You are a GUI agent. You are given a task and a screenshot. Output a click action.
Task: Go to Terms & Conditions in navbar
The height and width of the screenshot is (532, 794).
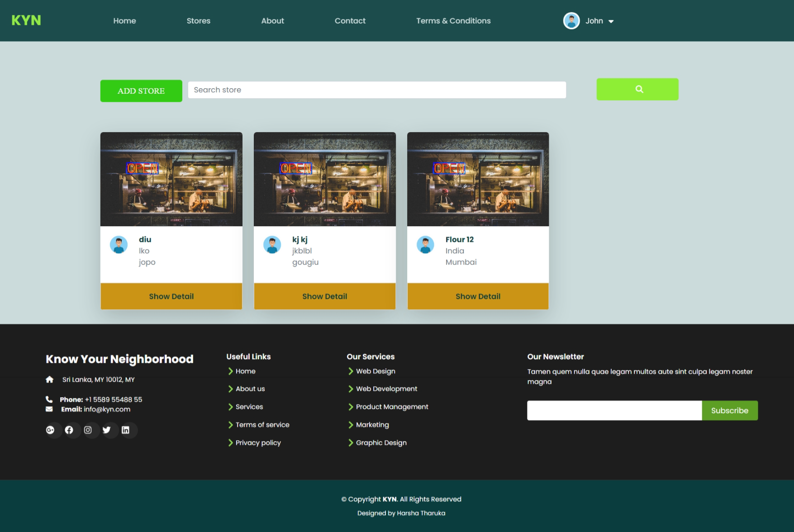[x=453, y=21]
